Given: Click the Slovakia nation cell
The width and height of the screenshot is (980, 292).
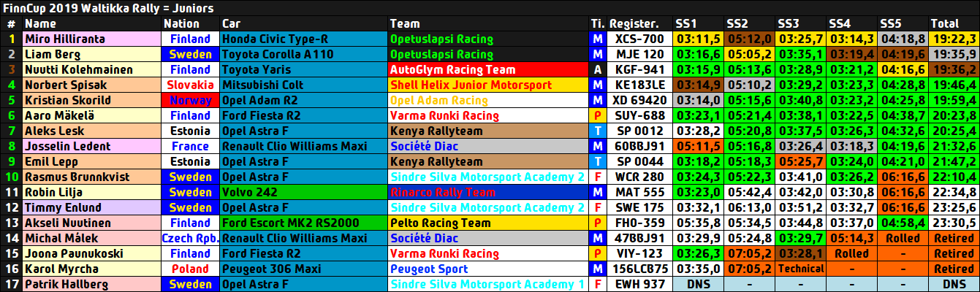Looking at the screenshot, I should [190, 85].
